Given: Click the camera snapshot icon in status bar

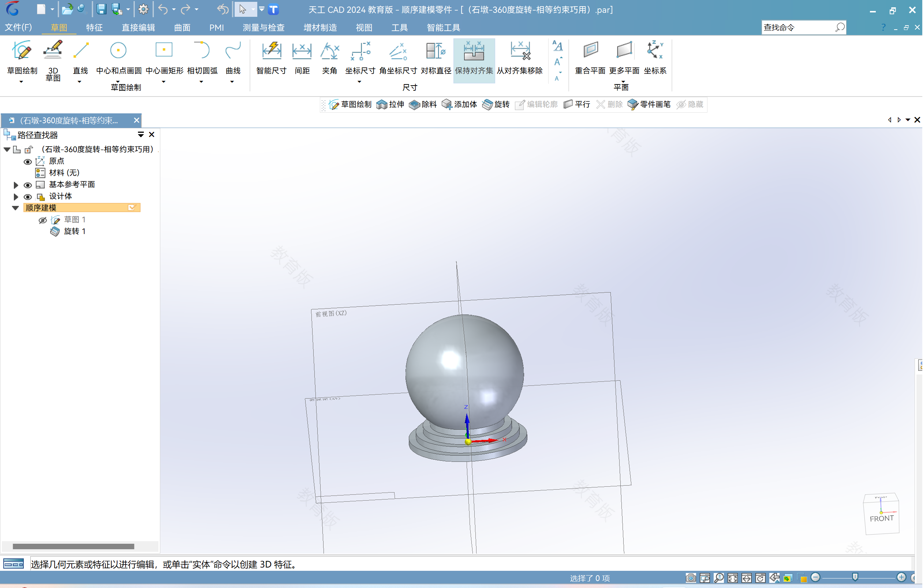Looking at the screenshot, I should (691, 577).
